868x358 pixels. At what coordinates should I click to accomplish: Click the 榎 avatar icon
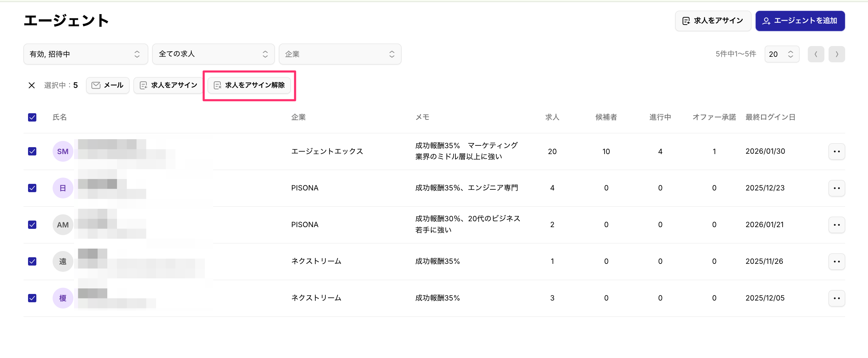pos(63,298)
